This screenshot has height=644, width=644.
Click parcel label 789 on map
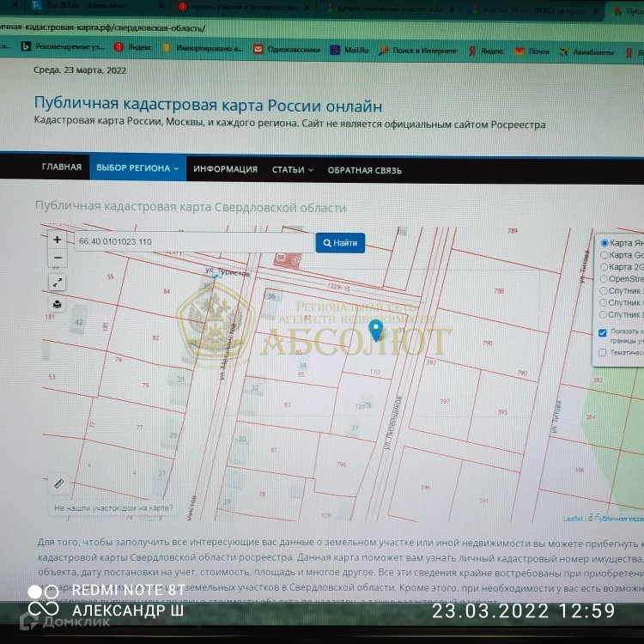tap(512, 231)
